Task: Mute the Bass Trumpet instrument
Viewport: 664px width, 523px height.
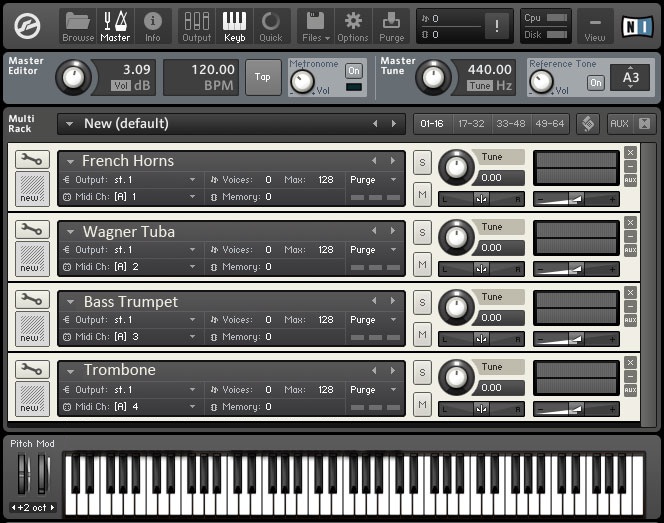Action: pyautogui.click(x=422, y=334)
